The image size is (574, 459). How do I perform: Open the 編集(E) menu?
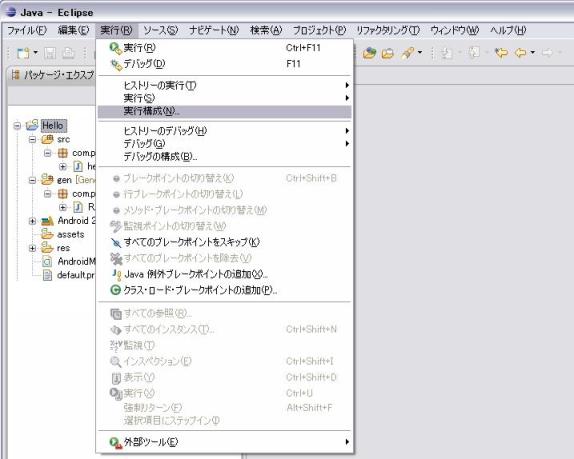click(73, 30)
